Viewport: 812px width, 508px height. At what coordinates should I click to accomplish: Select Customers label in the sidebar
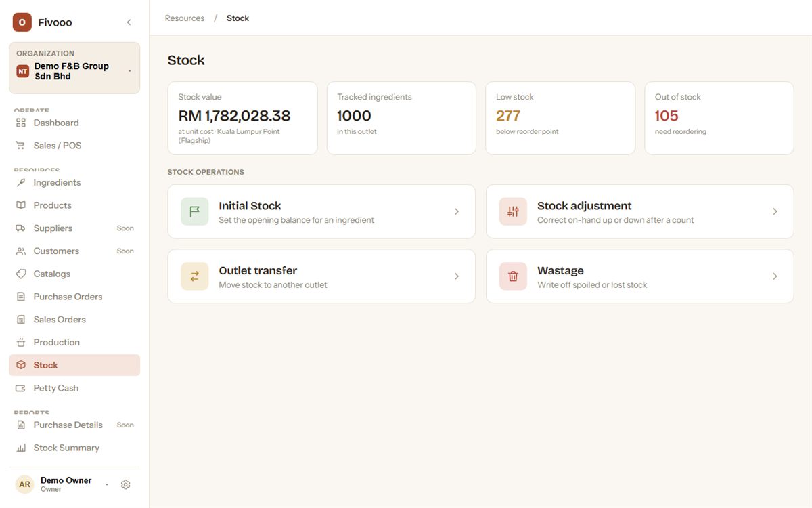(56, 251)
